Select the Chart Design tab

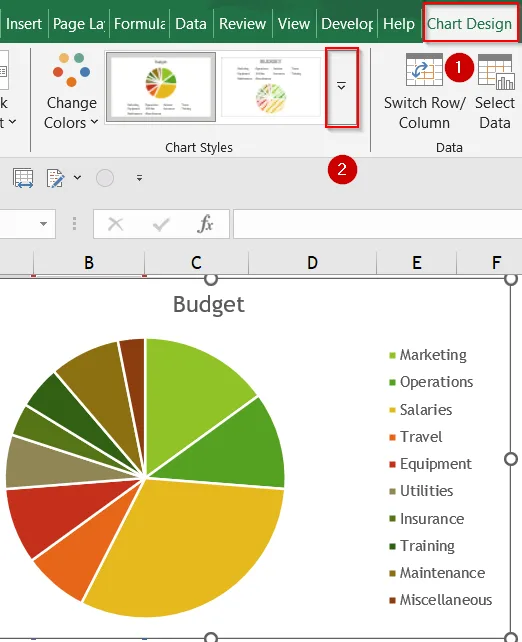[470, 24]
